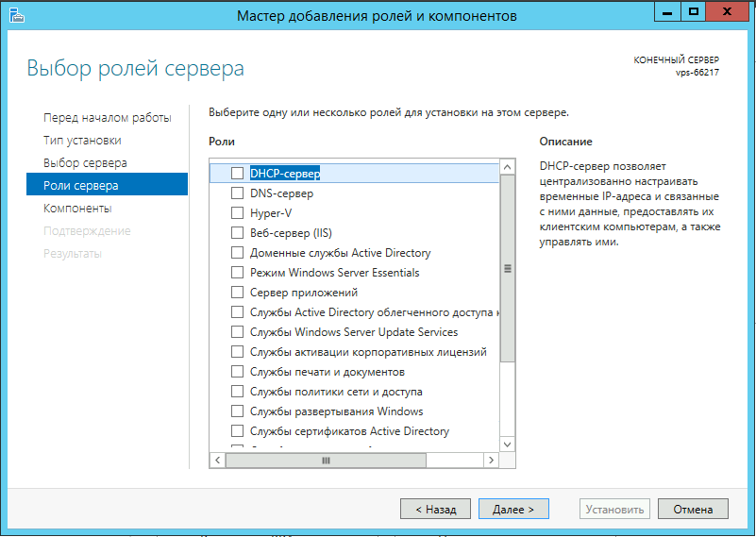Click the horizontal scrollbar thumb below roles
Screen dimensions: 756x537
coord(326,461)
